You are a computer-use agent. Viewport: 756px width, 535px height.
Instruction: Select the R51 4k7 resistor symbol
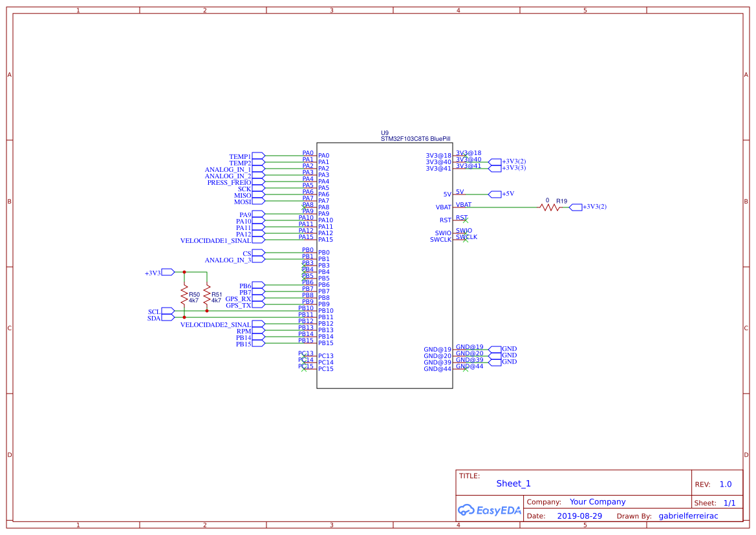pyautogui.click(x=207, y=295)
